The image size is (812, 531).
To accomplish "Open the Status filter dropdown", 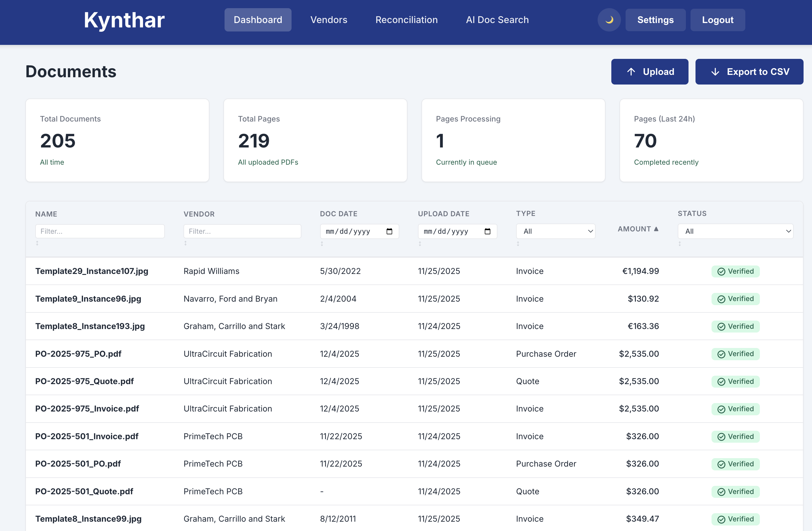I will click(x=735, y=231).
